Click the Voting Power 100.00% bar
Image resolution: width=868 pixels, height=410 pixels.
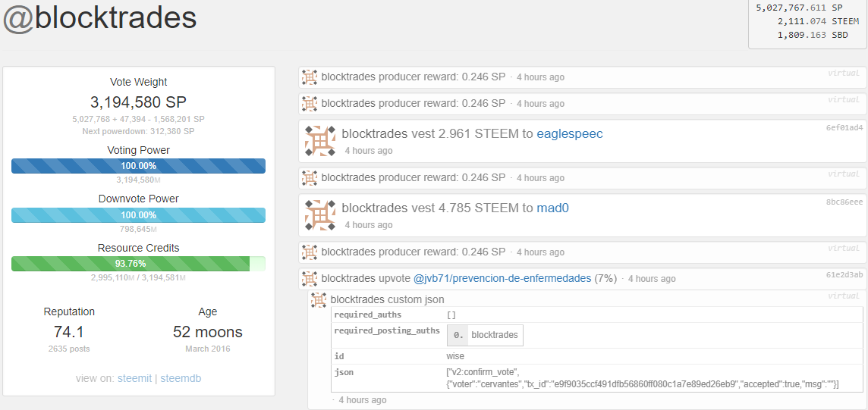(x=138, y=166)
